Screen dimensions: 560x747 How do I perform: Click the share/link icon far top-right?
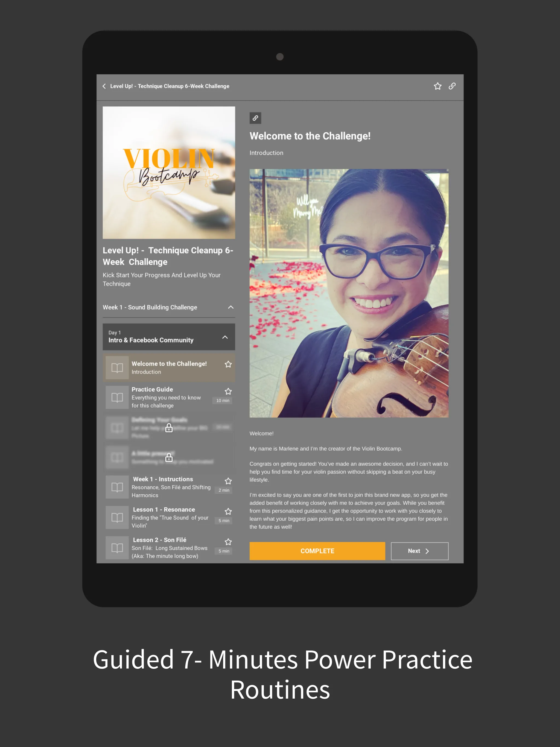452,86
